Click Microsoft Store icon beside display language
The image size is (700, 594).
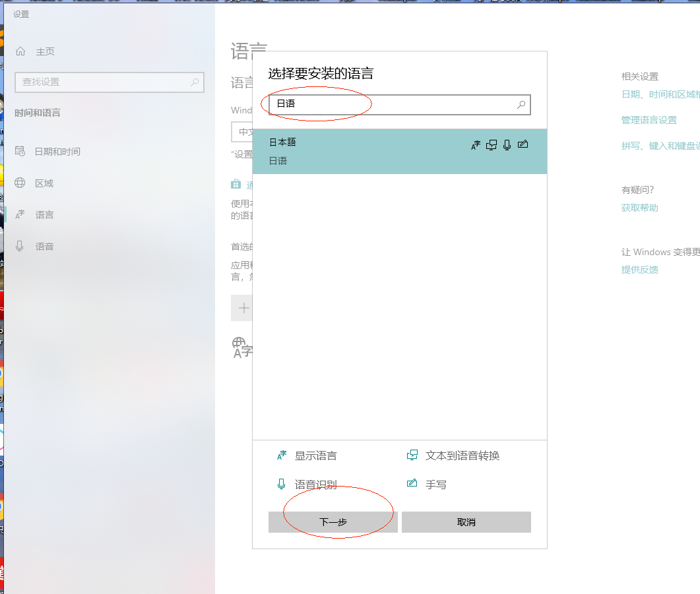[236, 184]
